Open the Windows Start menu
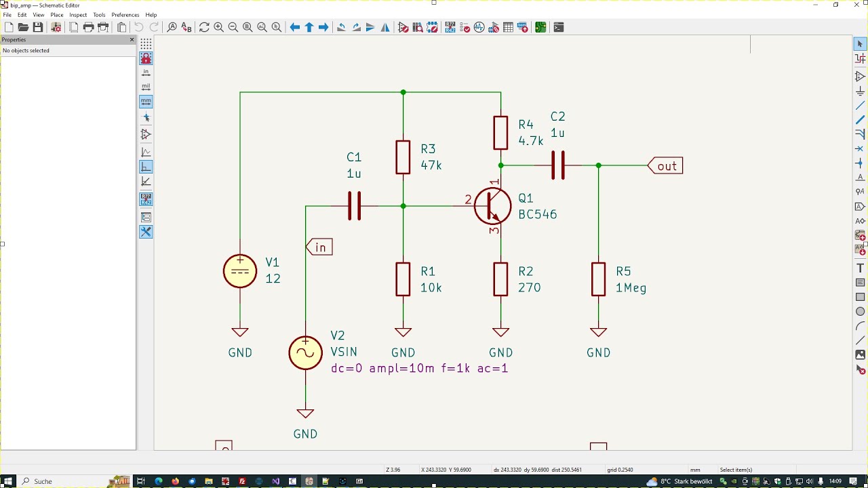Image resolution: width=868 pixels, height=488 pixels. (8, 481)
